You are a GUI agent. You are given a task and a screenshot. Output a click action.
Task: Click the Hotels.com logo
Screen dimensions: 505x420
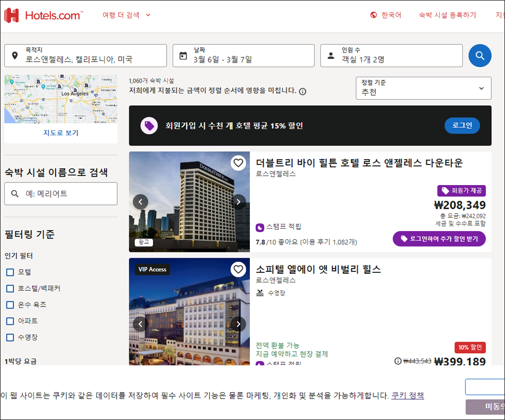coord(43,15)
